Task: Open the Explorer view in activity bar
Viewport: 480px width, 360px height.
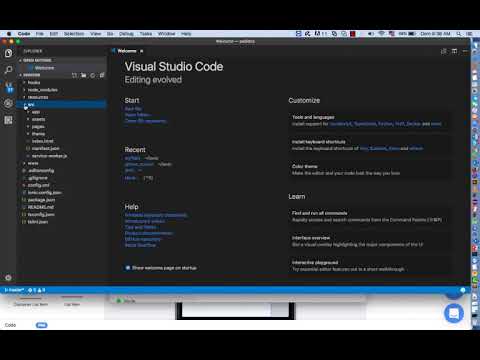Action: click(8, 53)
